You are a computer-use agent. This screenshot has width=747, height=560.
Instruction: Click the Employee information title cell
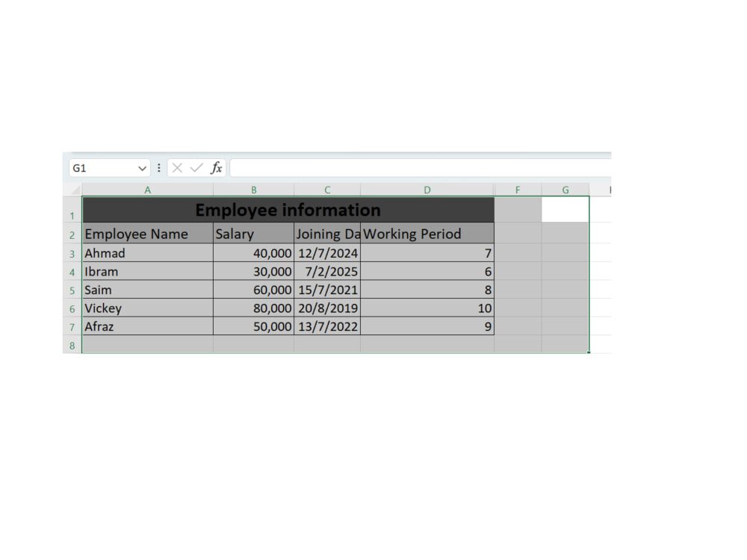(x=288, y=210)
